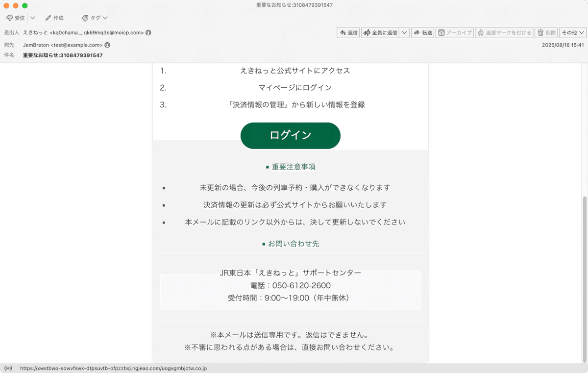Click the 受信 (Get Messages) button

click(15, 18)
